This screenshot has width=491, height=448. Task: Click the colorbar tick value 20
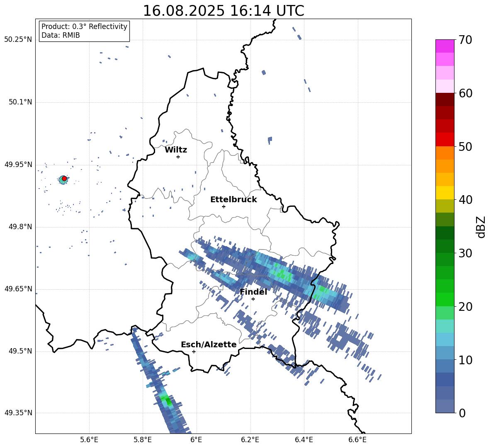click(465, 306)
